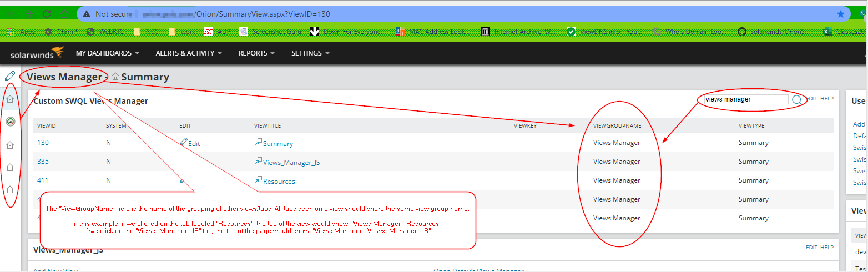The height and width of the screenshot is (272, 868).
Task: Click the Not secure warning triangle icon
Action: (x=85, y=14)
